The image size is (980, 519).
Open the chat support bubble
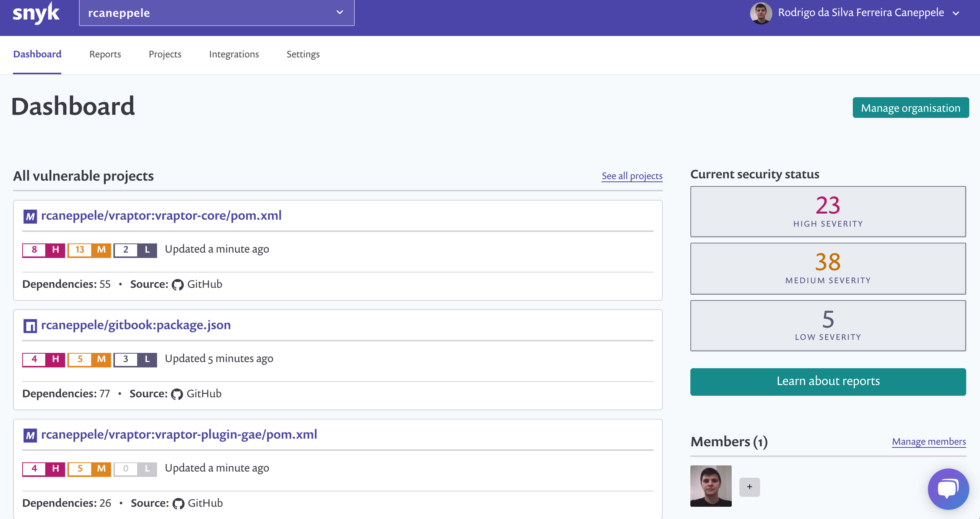948,489
